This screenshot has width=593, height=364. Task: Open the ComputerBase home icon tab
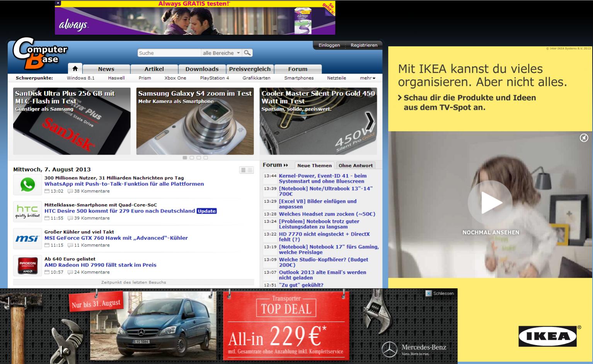[x=75, y=69]
